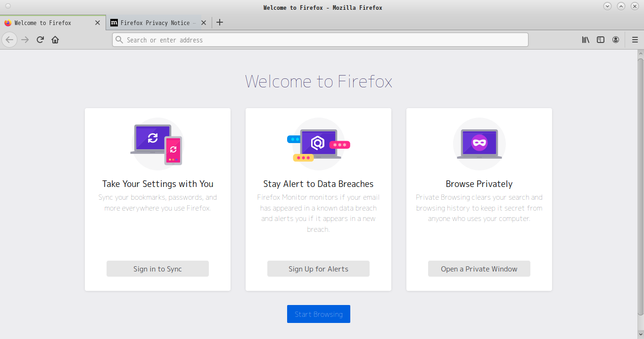Click the Take Your Settings with You title
Image resolution: width=644 pixels, height=339 pixels.
pos(157,184)
